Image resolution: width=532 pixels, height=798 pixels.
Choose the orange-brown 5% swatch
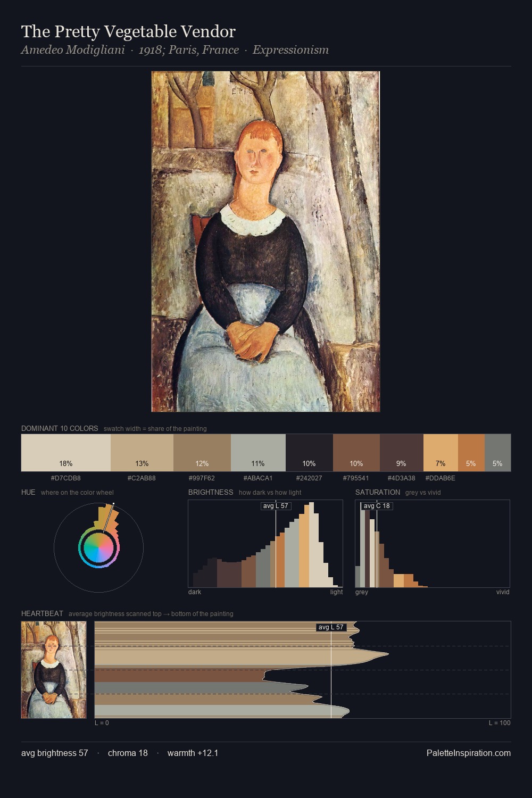471,453
